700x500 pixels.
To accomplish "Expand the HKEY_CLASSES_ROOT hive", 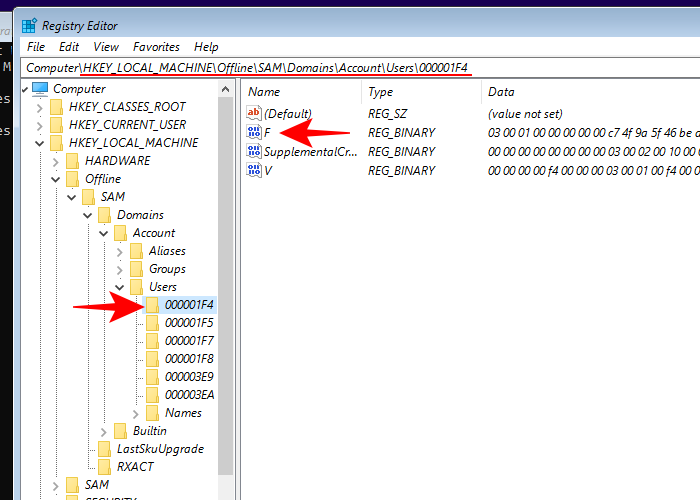I will pos(40,107).
